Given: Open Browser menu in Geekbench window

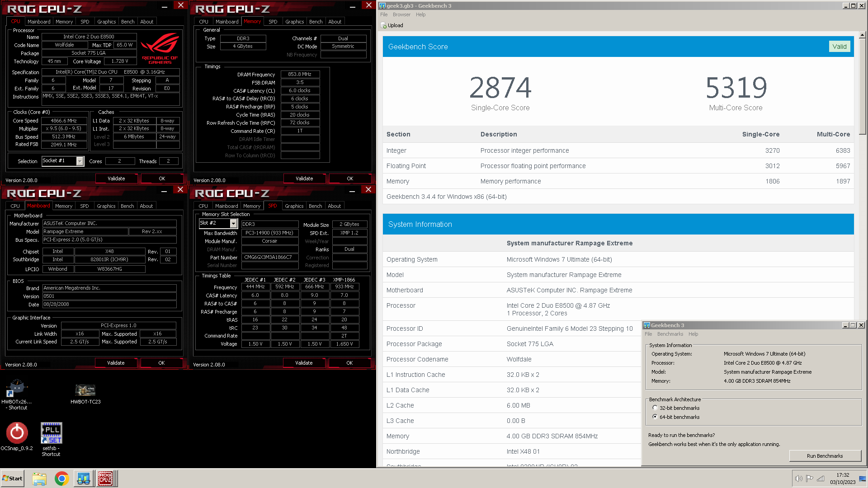Looking at the screenshot, I should click(x=401, y=14).
